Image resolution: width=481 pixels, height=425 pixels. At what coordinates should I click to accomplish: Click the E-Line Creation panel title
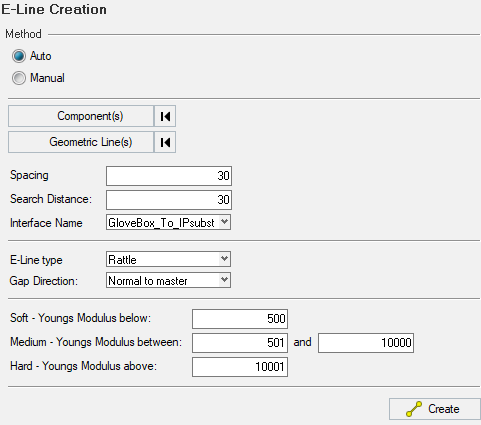pos(54,9)
